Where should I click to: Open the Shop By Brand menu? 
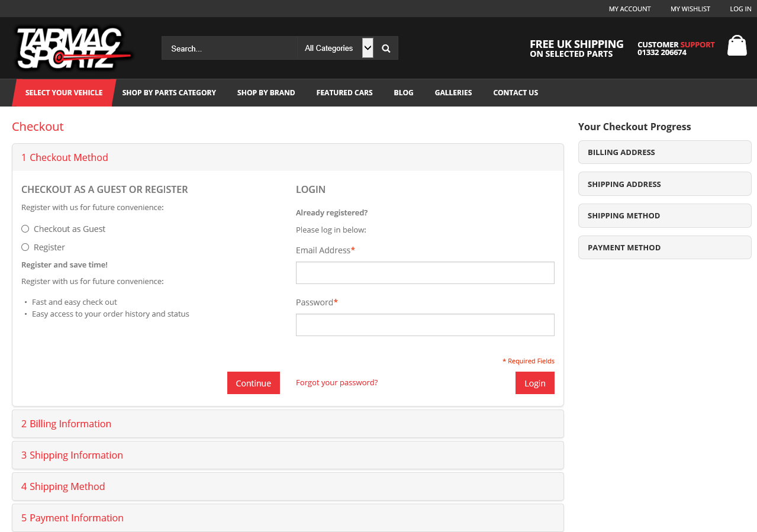266,93
